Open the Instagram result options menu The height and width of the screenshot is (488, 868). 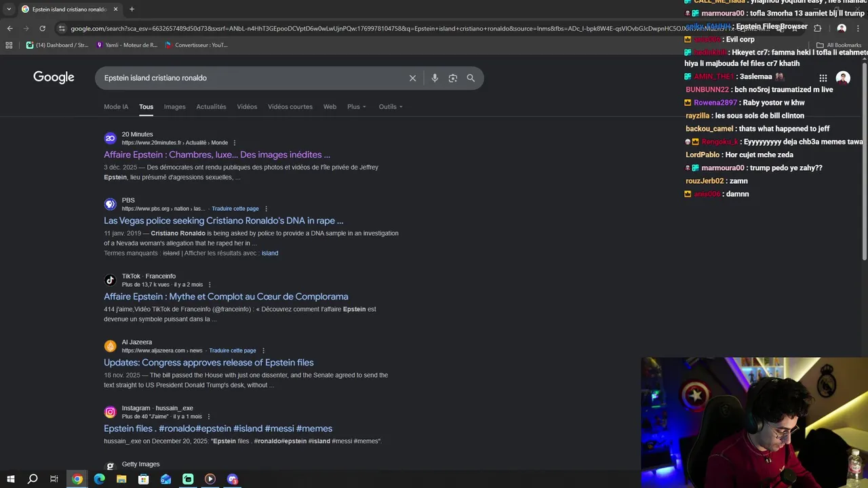tap(209, 417)
